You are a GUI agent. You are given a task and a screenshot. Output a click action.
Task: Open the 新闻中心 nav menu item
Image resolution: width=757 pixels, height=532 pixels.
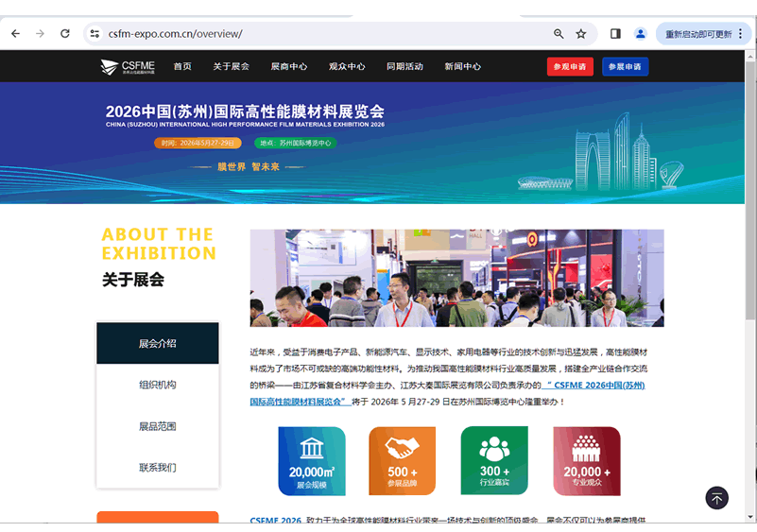(x=462, y=67)
